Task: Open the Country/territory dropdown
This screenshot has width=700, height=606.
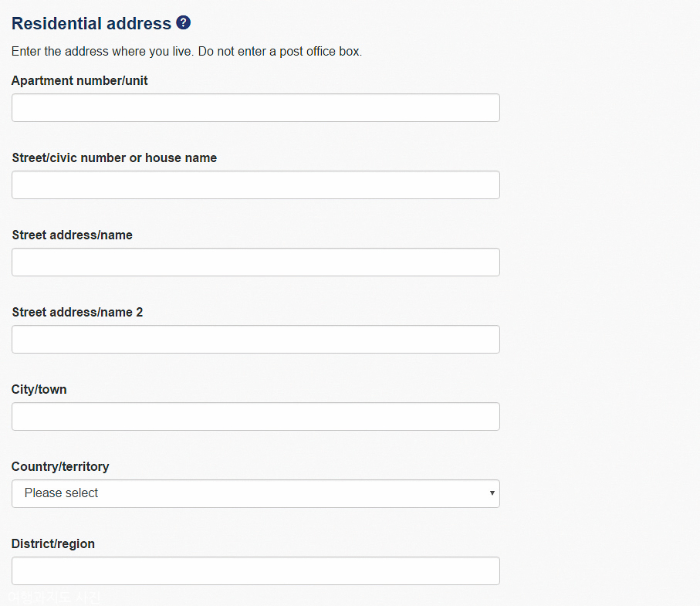Action: tap(255, 493)
